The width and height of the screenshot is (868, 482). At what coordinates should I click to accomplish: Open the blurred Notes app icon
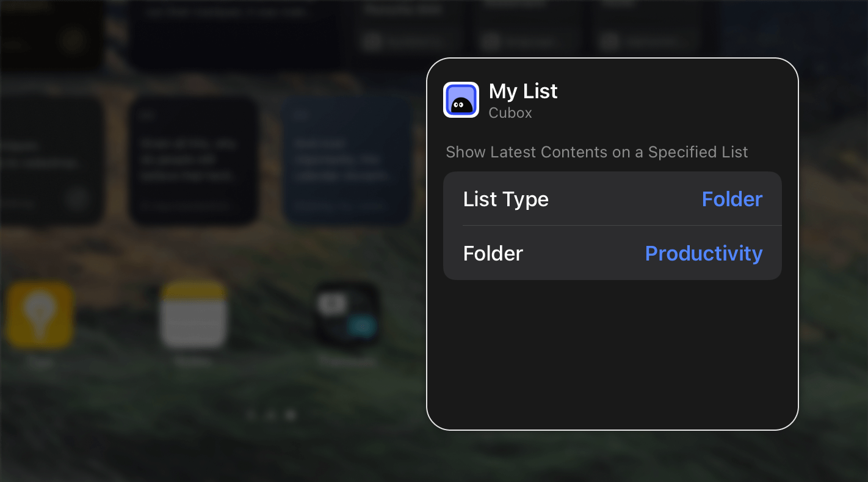pyautogui.click(x=193, y=315)
